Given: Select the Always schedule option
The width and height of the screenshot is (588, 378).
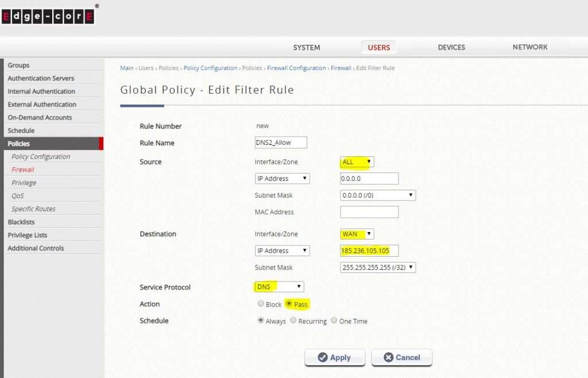Looking at the screenshot, I should click(x=261, y=321).
